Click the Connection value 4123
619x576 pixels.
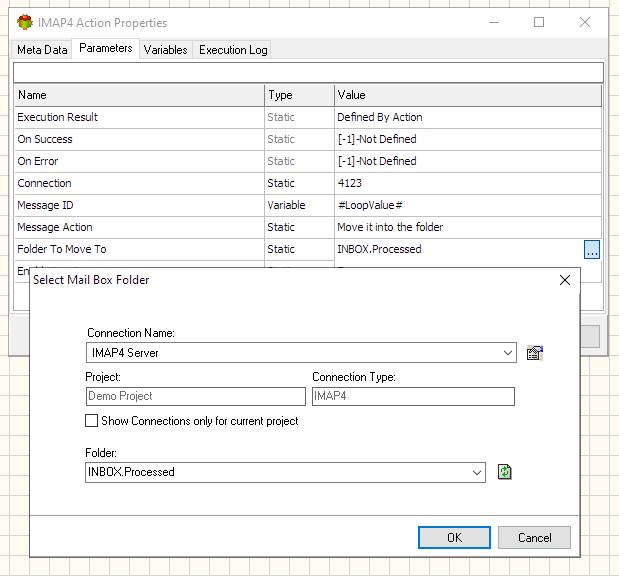pyautogui.click(x=350, y=183)
